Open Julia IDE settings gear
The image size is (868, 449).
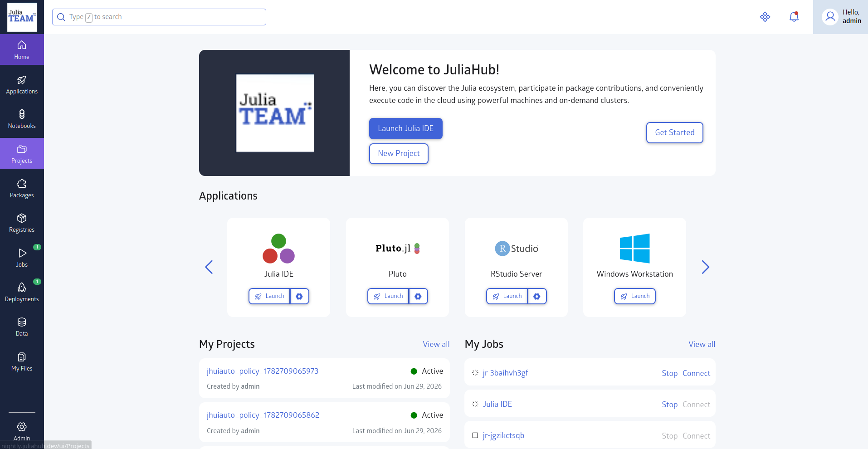(x=299, y=296)
